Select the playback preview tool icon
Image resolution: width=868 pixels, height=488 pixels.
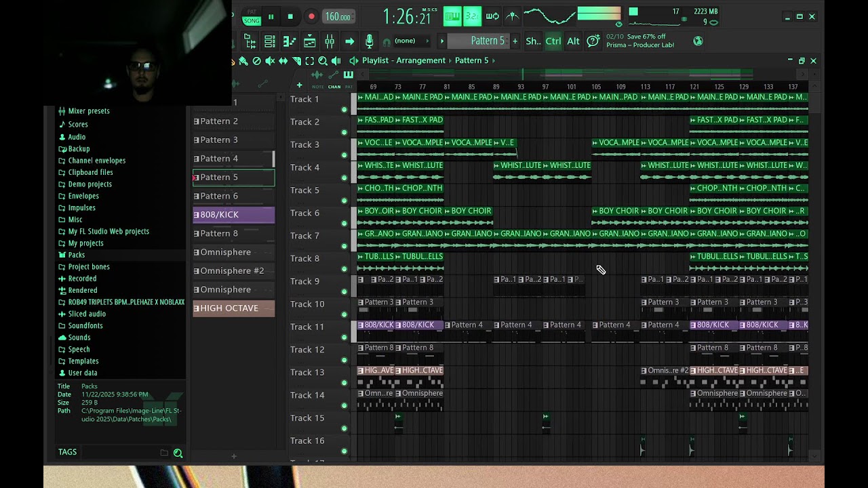tap(336, 61)
